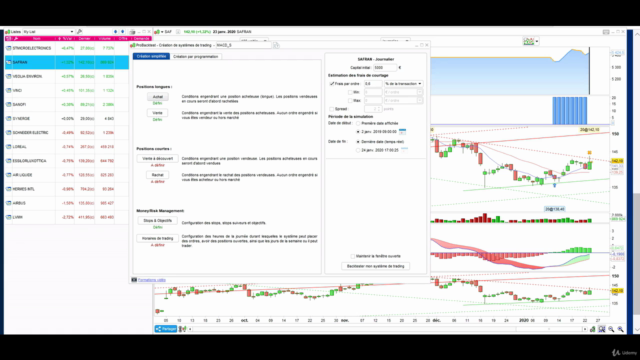The width and height of the screenshot is (640, 360).
Task: Enable the Spread checkbox
Action: (332, 109)
